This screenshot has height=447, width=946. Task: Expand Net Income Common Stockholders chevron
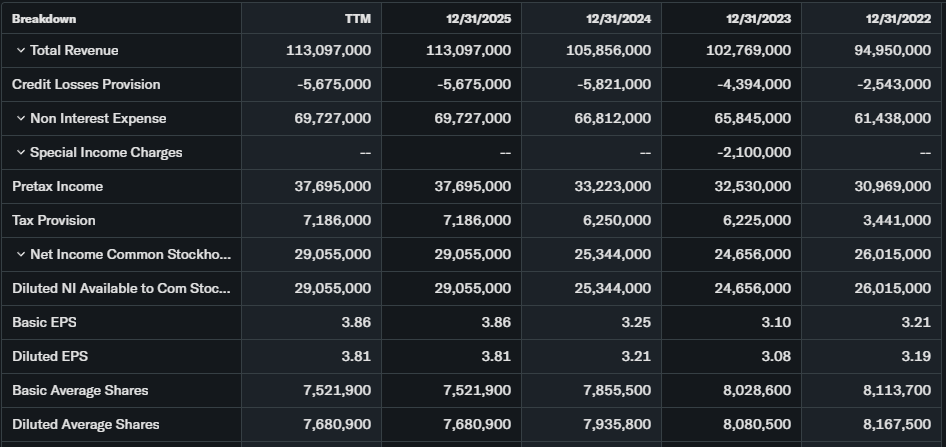tap(20, 255)
